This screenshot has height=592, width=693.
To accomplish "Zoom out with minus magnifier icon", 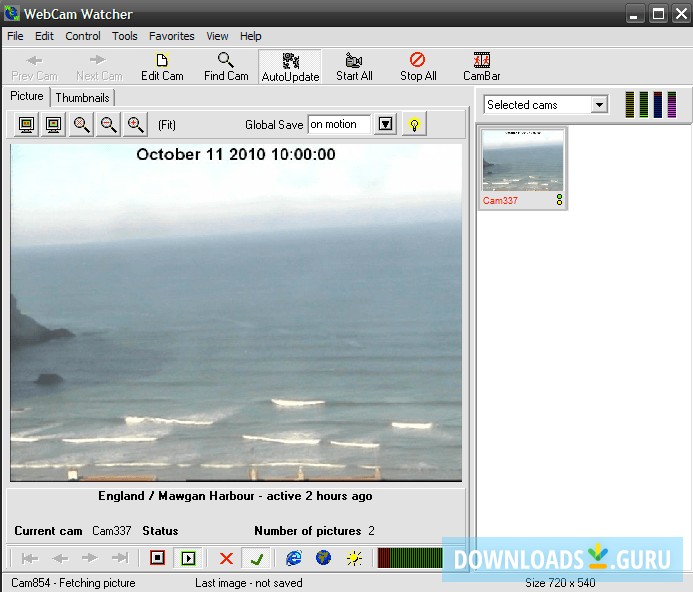I will pyautogui.click(x=108, y=125).
